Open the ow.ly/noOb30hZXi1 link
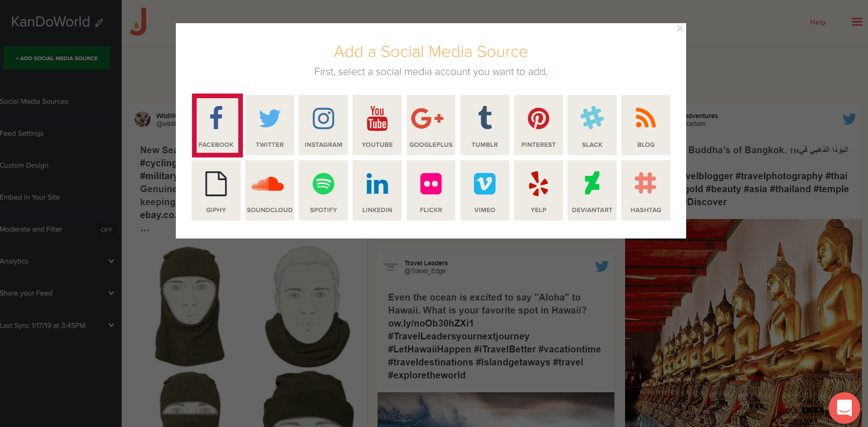 click(x=431, y=323)
